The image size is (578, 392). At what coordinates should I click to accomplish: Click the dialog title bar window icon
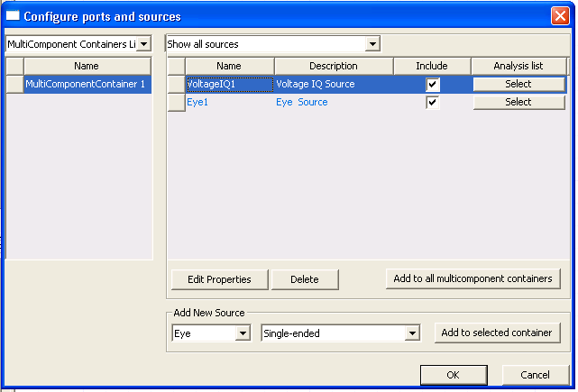[x=13, y=16]
